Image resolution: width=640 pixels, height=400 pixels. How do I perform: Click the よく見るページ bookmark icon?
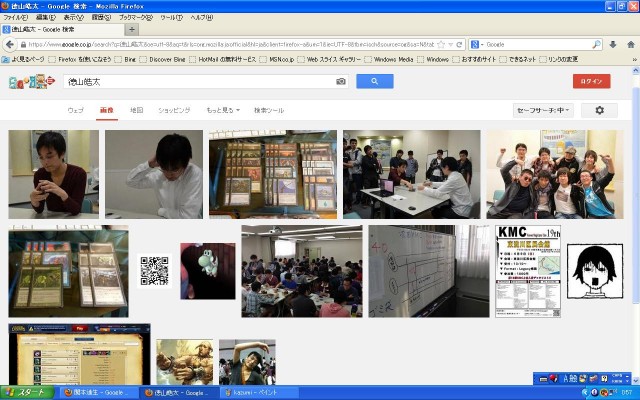coord(5,60)
